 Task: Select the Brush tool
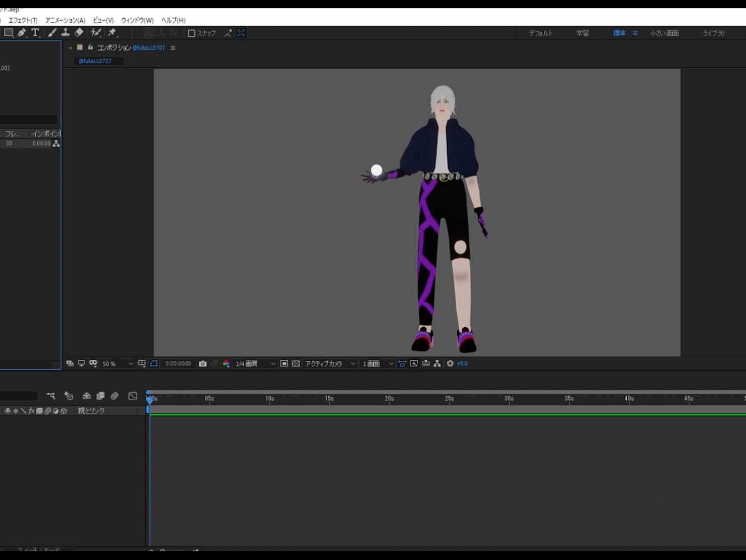coord(52,33)
